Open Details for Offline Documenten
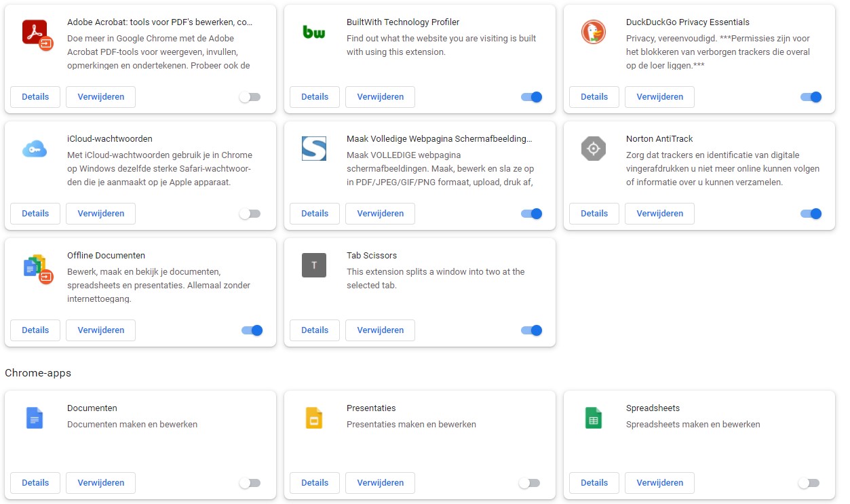This screenshot has width=850, height=504. click(35, 330)
